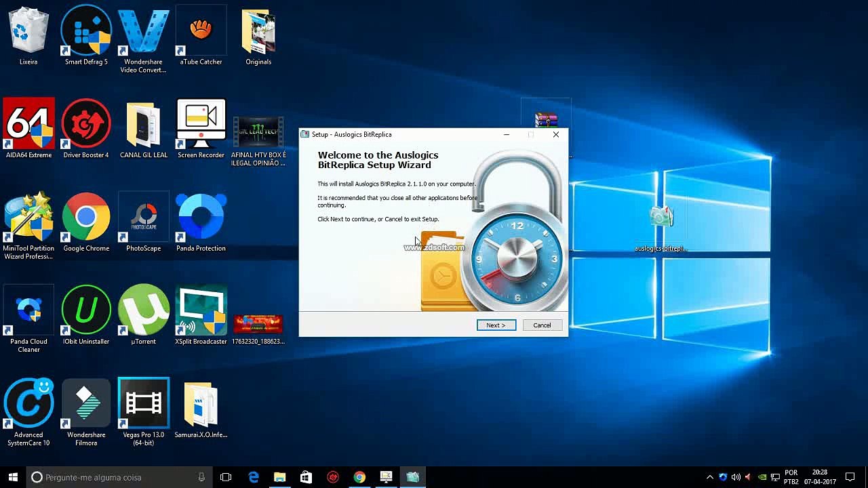Select the CANAL GIL LEAL folder
This screenshot has width=868, height=488.
(x=143, y=129)
